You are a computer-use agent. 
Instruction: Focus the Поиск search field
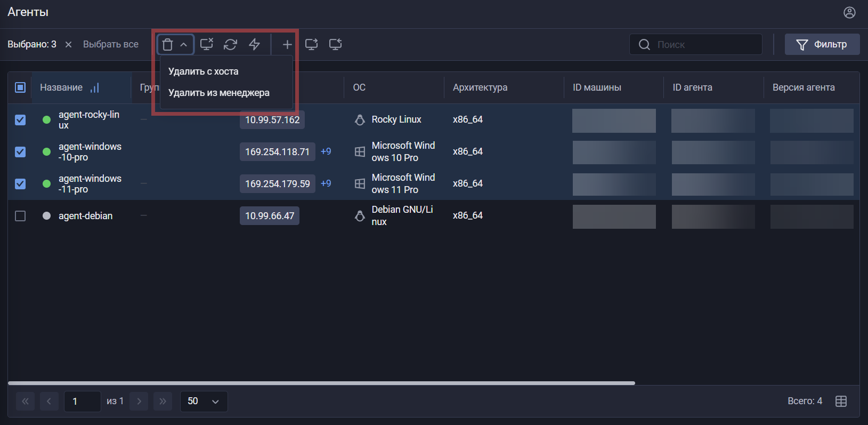(x=696, y=44)
